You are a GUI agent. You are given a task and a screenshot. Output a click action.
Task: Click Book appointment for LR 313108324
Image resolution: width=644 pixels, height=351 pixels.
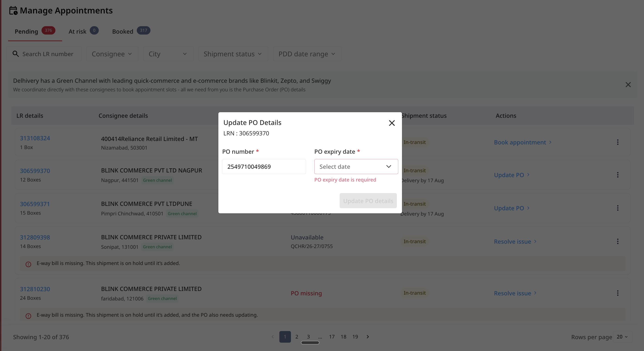coord(523,142)
